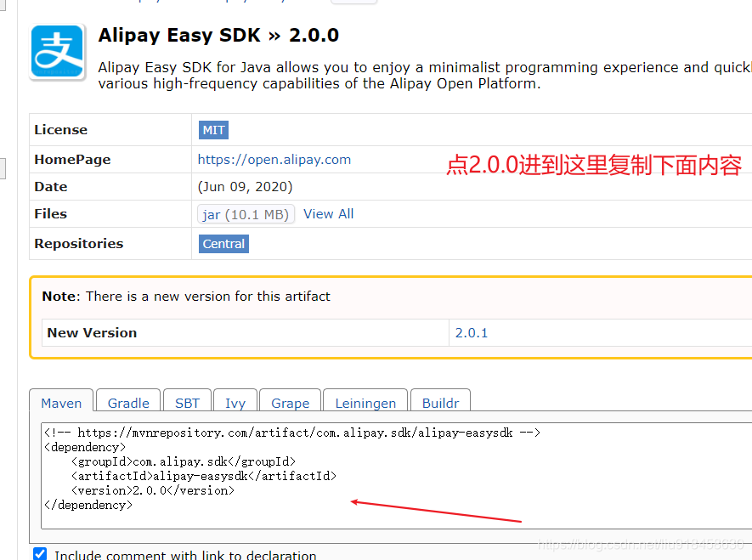Click the Files row label
The width and height of the screenshot is (752, 560).
pos(50,214)
